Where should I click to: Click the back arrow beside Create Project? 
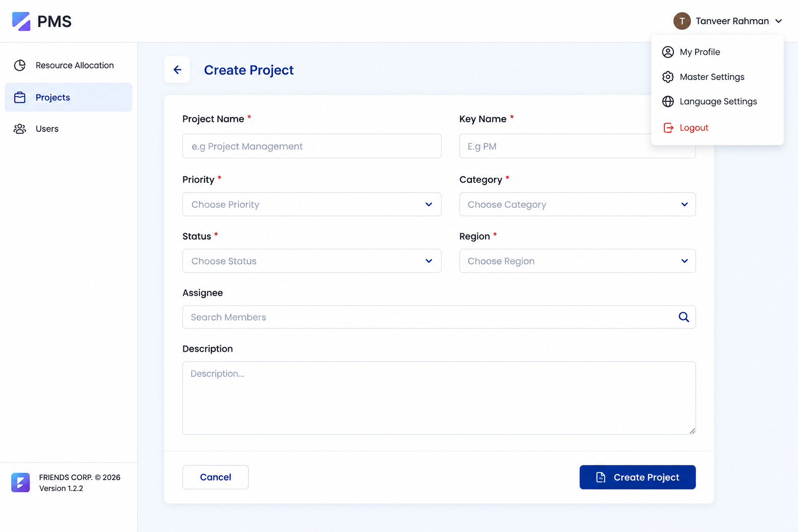[x=177, y=70]
